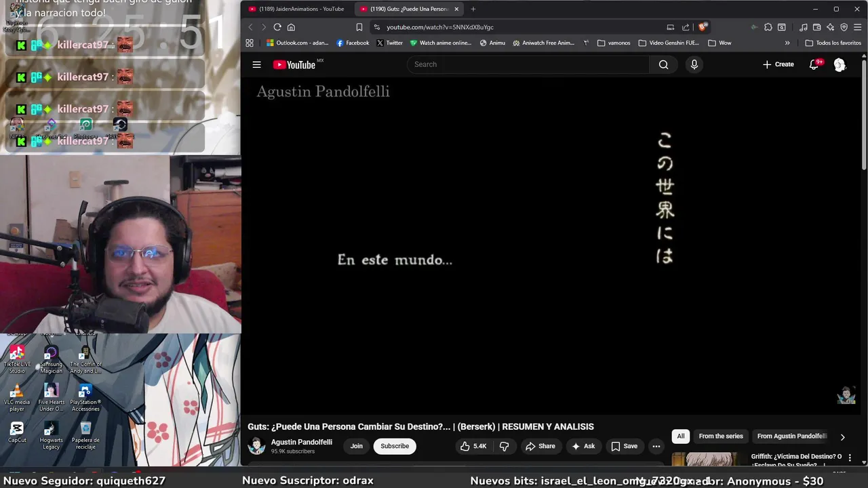The image size is (868, 488).
Task: Open Samsung Magician desktop shortcut
Action: point(51,360)
